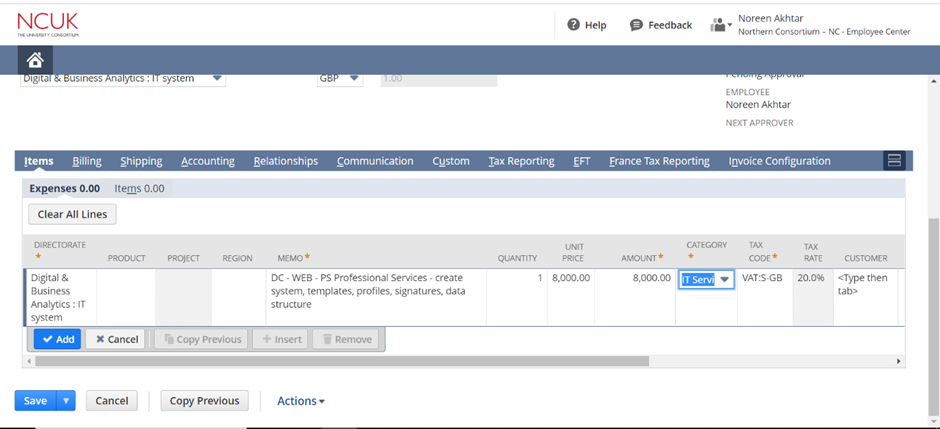Open the Save button dropdown arrow
This screenshot has height=429, width=940.
pyautogui.click(x=67, y=401)
